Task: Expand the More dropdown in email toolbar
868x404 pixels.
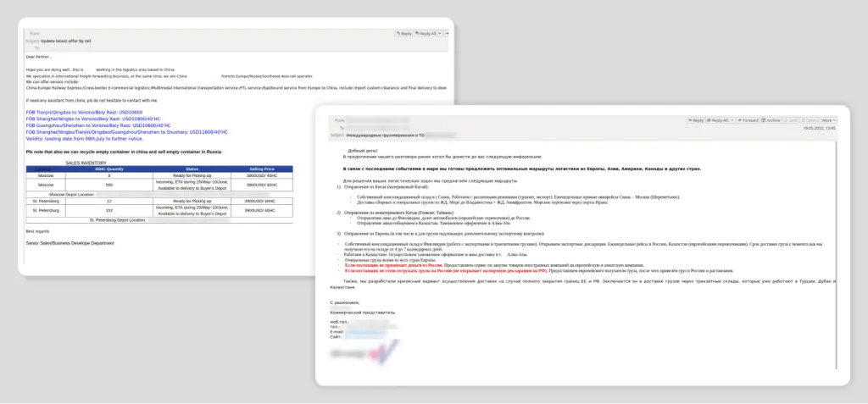Action: (x=829, y=120)
